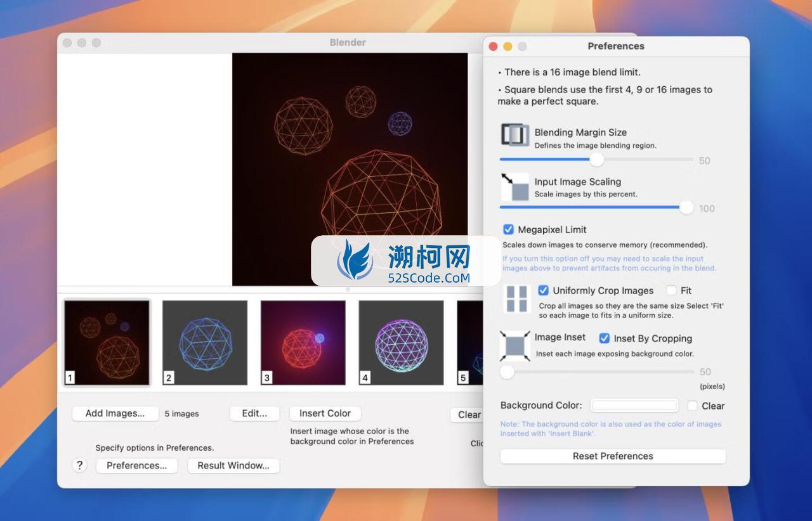This screenshot has height=521, width=812.
Task: Open the Background Color well
Action: point(634,406)
